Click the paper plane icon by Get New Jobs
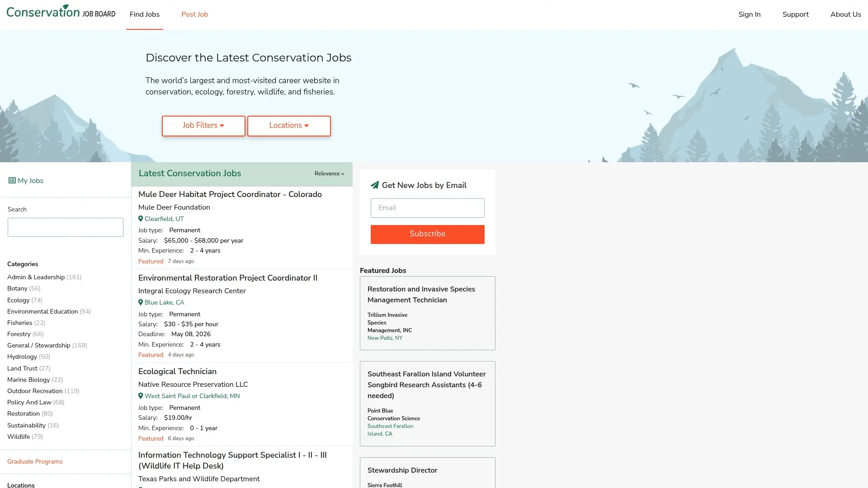 coord(374,185)
